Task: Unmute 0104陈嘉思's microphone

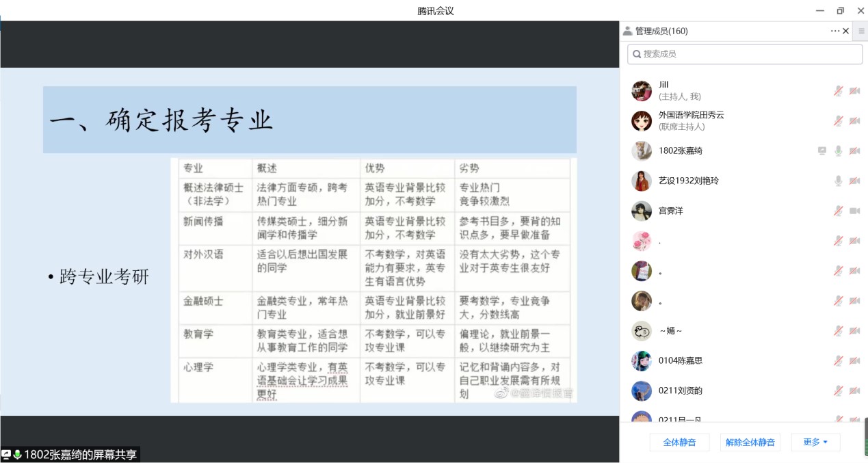Action: (838, 361)
